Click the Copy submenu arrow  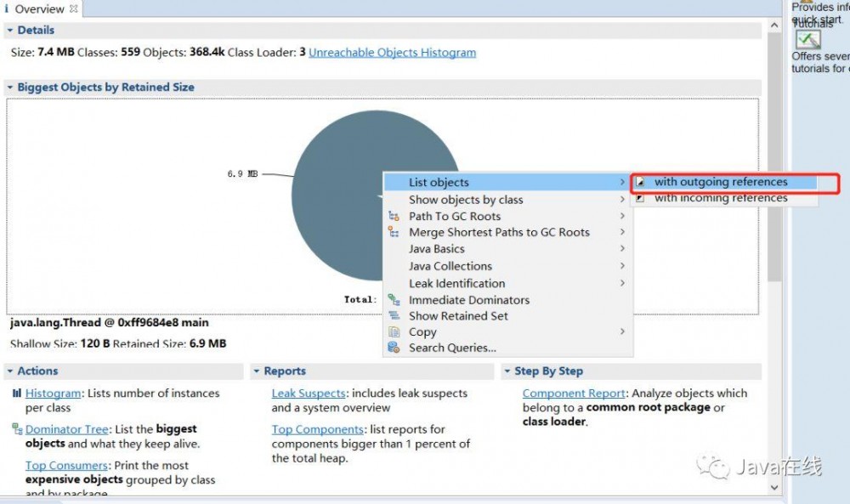coord(622,331)
